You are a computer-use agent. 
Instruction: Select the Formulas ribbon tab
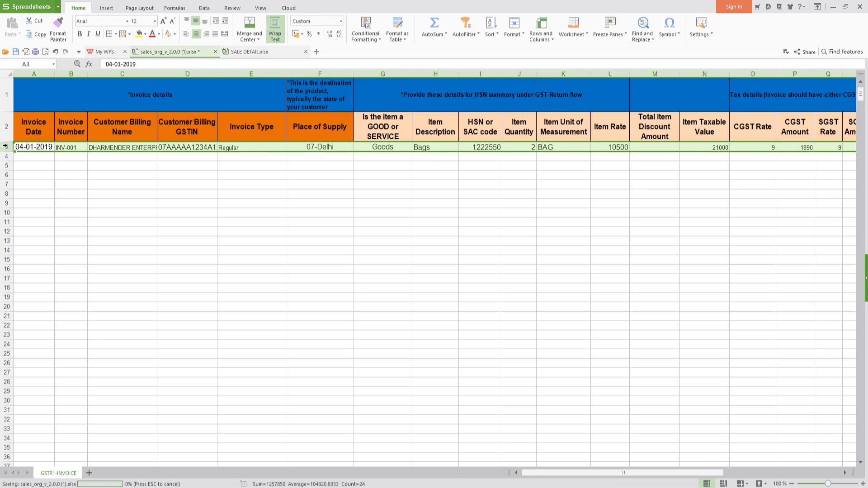coord(175,8)
